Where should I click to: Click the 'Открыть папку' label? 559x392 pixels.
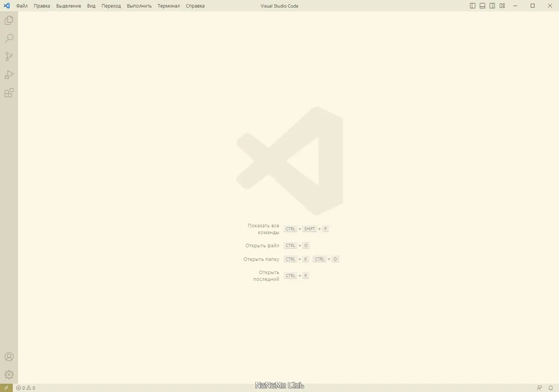click(261, 259)
